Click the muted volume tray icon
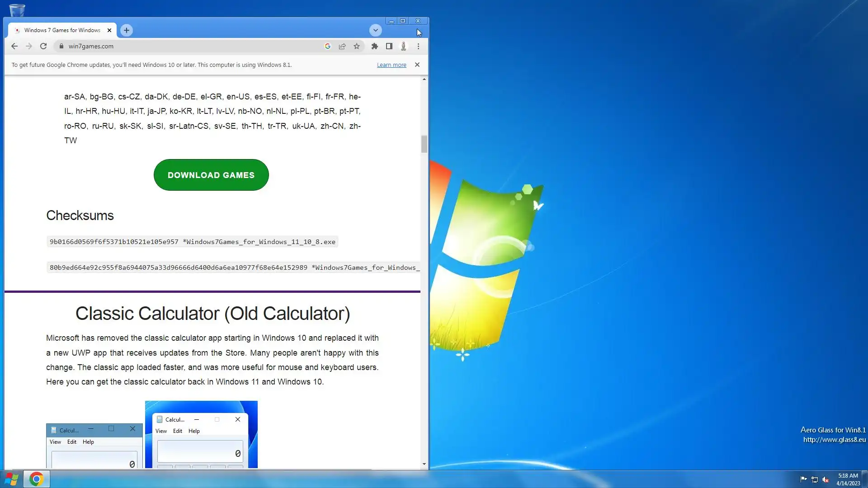Image resolution: width=868 pixels, height=488 pixels. tap(826, 479)
